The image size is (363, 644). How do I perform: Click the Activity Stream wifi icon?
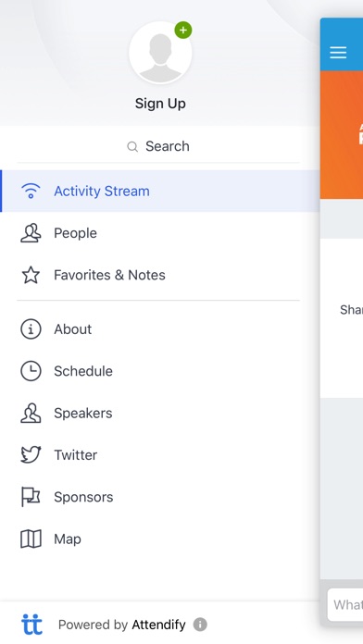[x=31, y=191]
